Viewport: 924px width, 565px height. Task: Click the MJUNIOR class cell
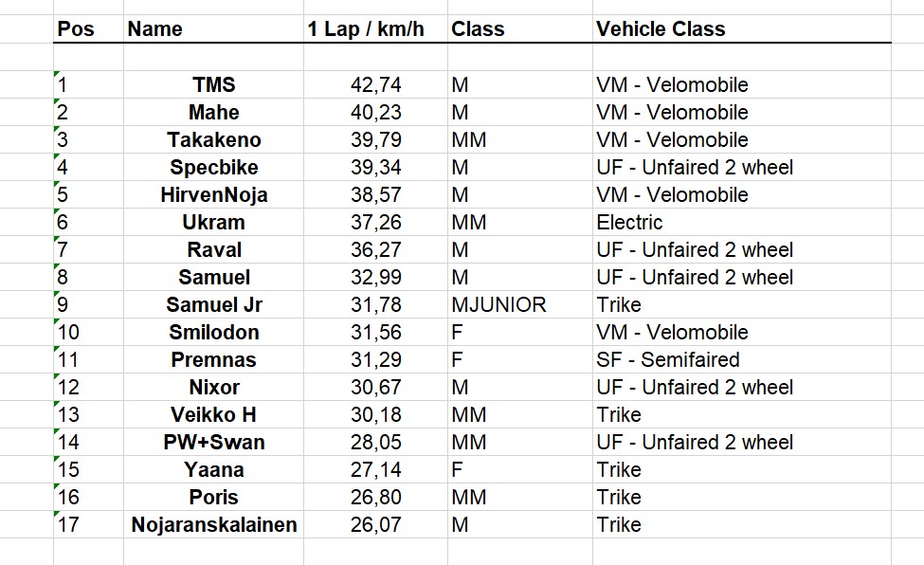(519, 305)
